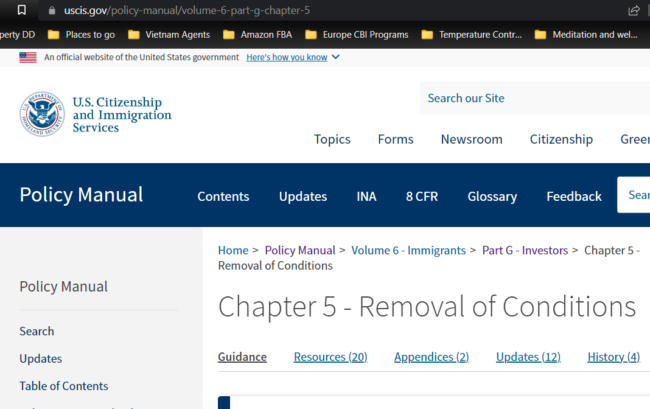This screenshot has height=409, width=650.
Task: Click the Homeland Security seal logo
Action: 42,114
